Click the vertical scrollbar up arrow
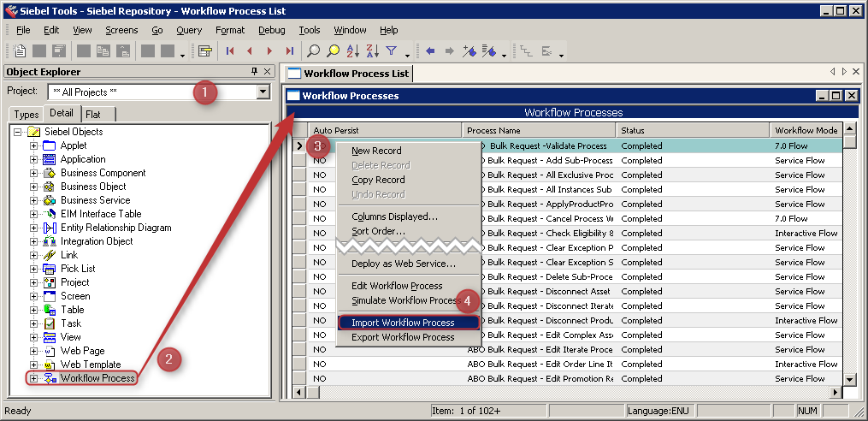The image size is (868, 421). pos(850,128)
